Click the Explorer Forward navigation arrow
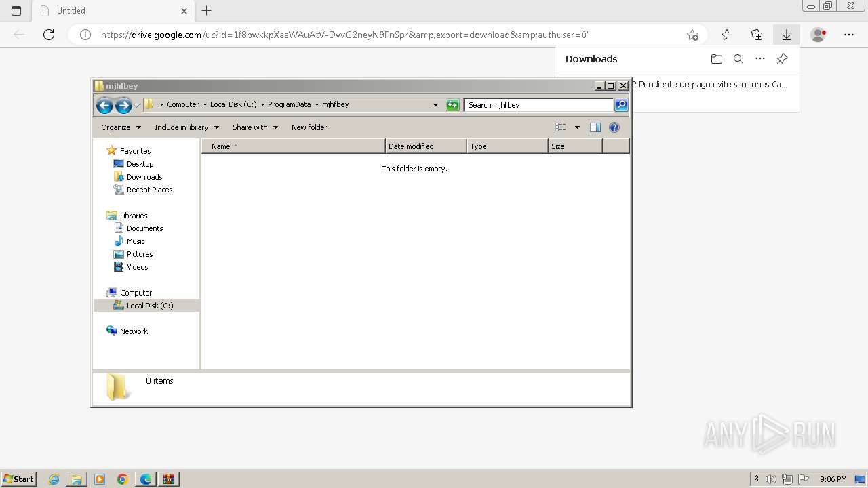Screen dimensions: 868x488 point(123,105)
